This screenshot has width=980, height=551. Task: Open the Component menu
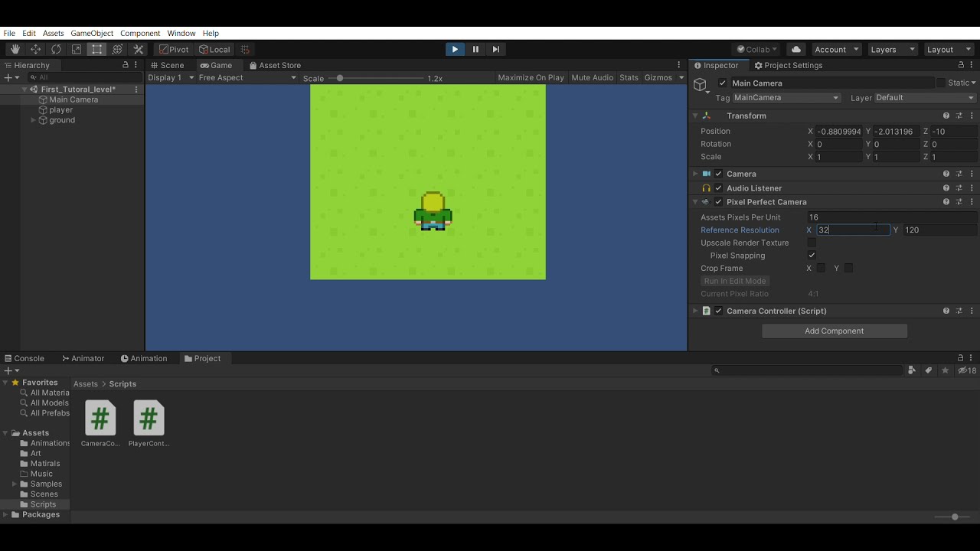(140, 33)
